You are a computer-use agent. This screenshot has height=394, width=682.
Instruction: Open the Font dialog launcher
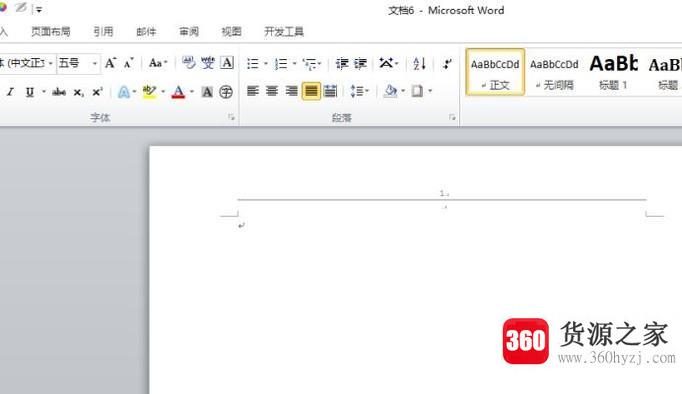click(x=231, y=117)
